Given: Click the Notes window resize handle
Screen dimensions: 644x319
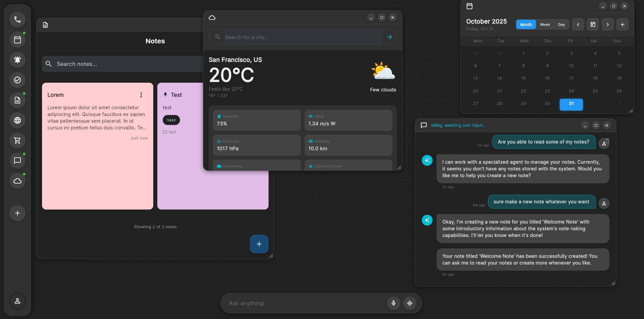Looking at the screenshot, I should coord(271,256).
